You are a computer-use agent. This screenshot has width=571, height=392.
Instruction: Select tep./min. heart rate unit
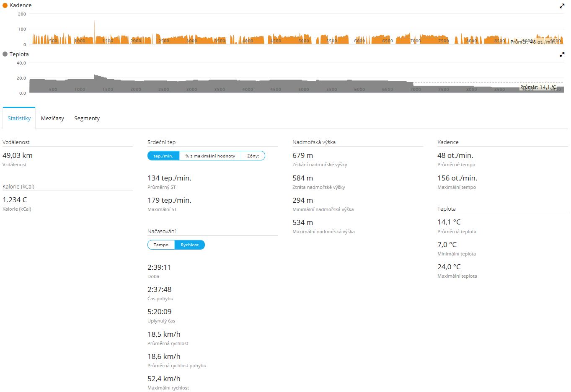(x=163, y=156)
